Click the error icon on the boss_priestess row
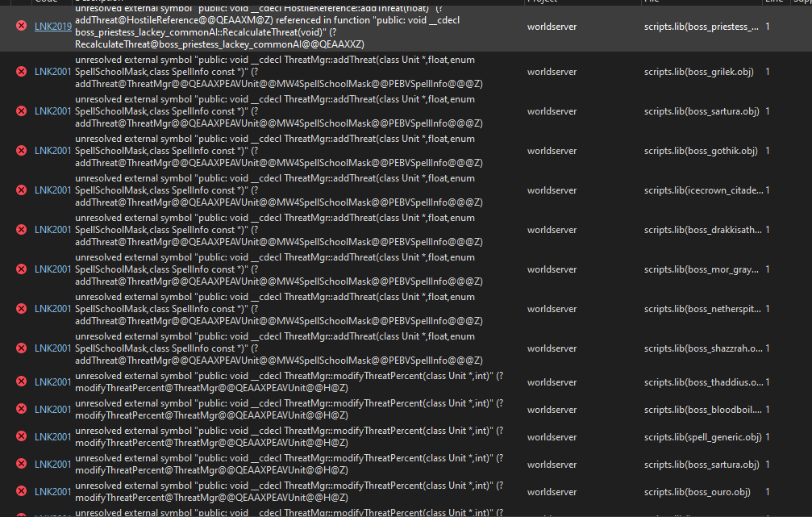 (21, 25)
